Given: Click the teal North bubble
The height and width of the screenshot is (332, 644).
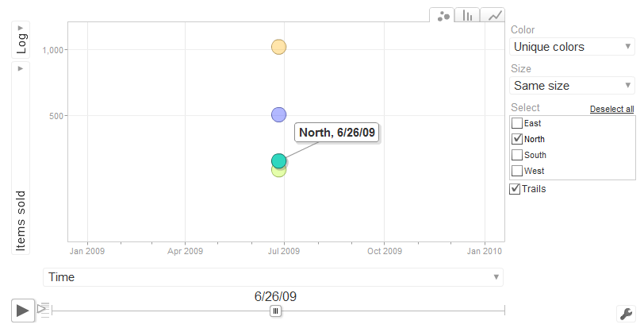Looking at the screenshot, I should (279, 161).
